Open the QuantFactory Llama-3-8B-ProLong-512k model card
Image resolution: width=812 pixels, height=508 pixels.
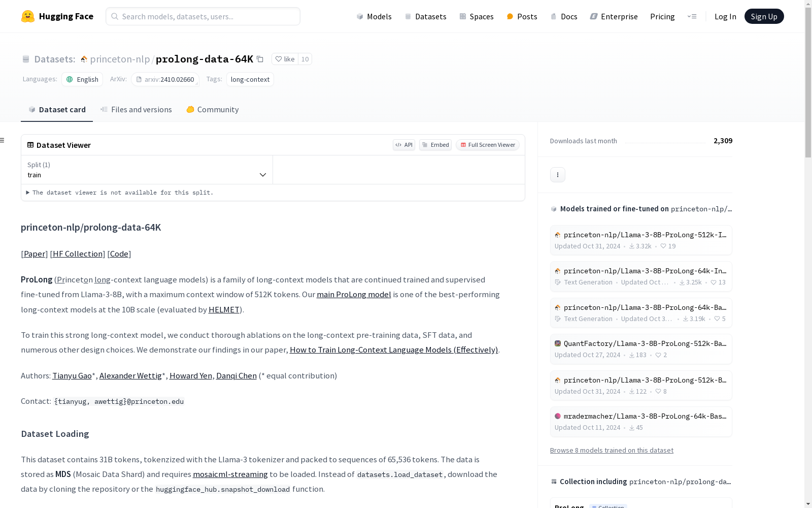point(641,349)
